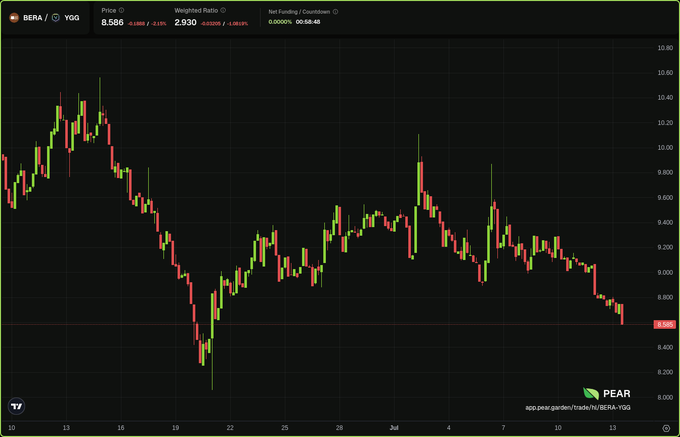Image resolution: width=680 pixels, height=437 pixels.
Task: Click the 10.40 price axis label
Action: click(665, 98)
